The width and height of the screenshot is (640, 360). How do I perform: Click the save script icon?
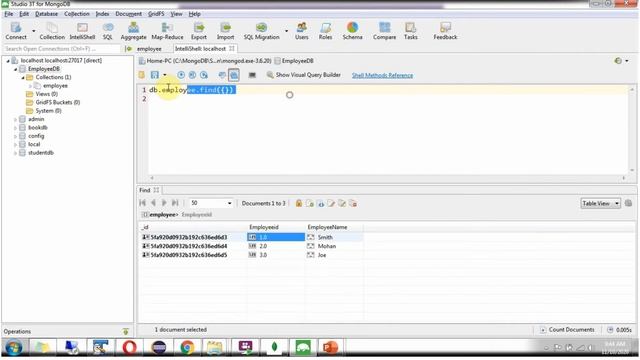pyautogui.click(x=155, y=75)
